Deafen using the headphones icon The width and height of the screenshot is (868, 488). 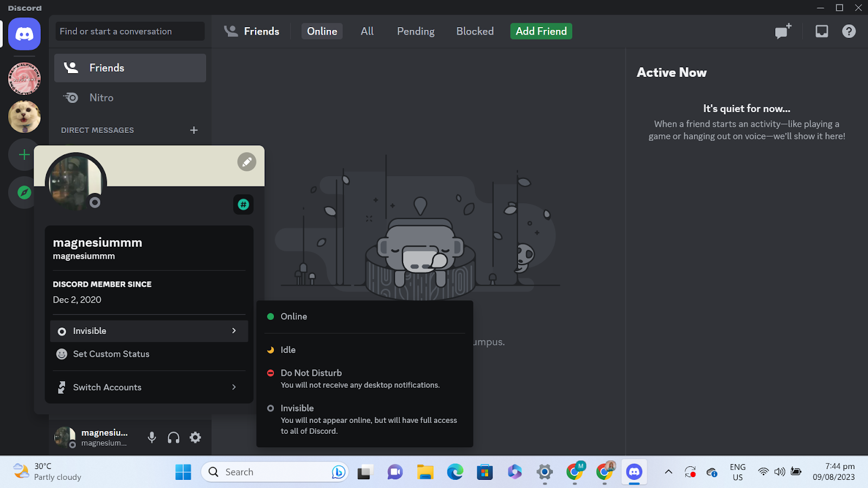(x=174, y=438)
